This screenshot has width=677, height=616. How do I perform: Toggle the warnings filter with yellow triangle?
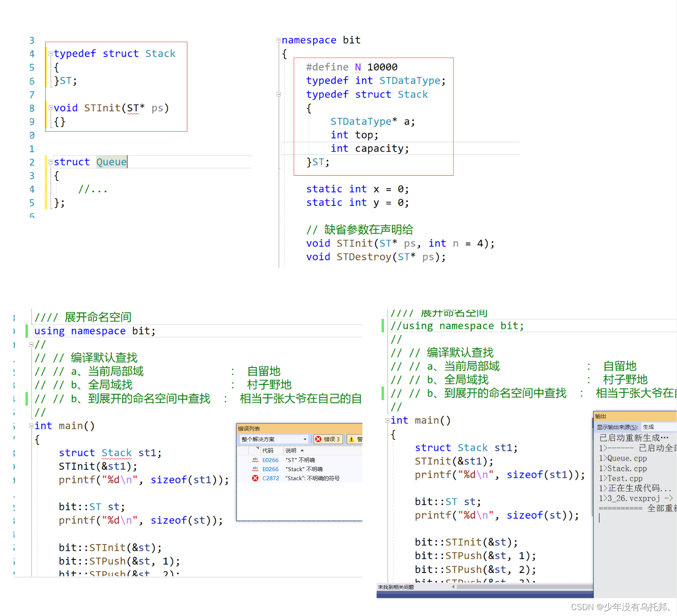pyautogui.click(x=355, y=439)
